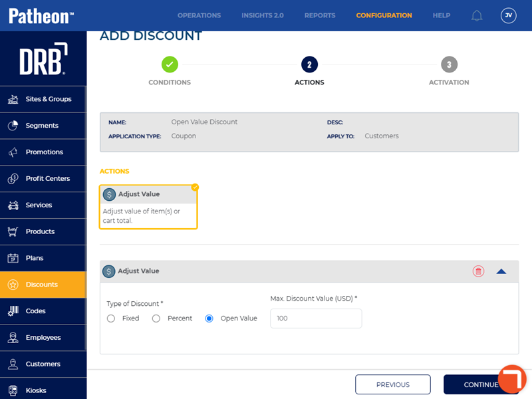Select the Fixed discount type

[x=111, y=319]
